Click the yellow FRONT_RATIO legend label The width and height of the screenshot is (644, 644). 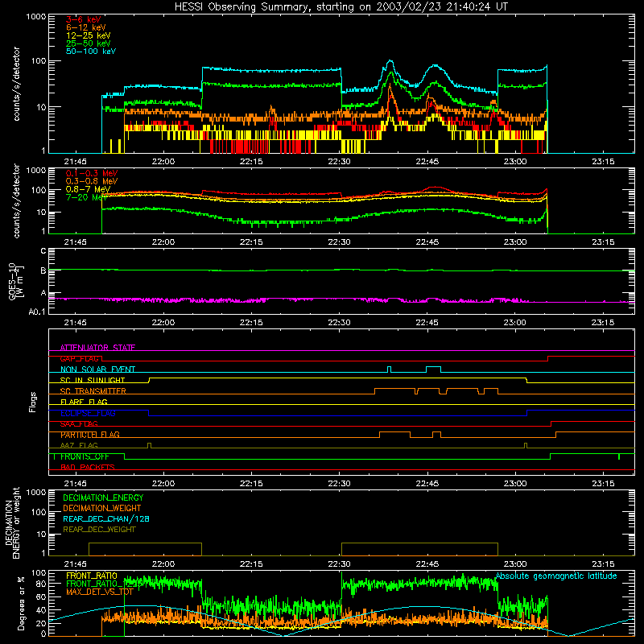[x=92, y=576]
